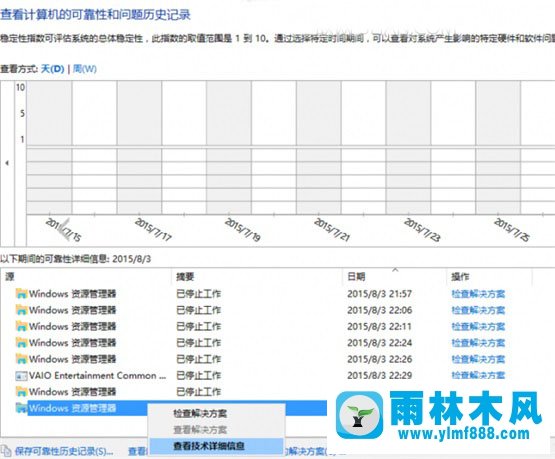Click Windows 资源管理器 name in 22:11 row
The width and height of the screenshot is (555, 459).
(x=73, y=326)
